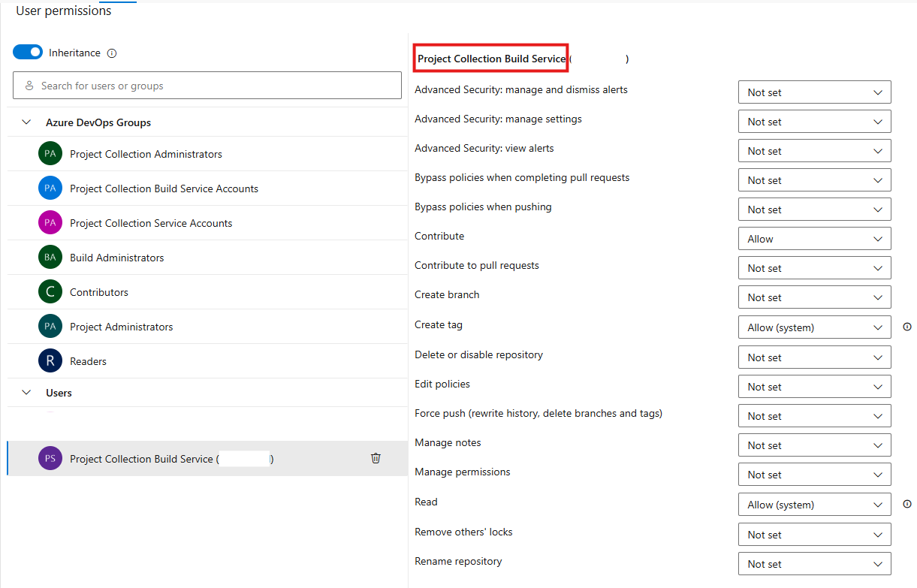Click 'Force push (rewrite history...)' permission label

pyautogui.click(x=538, y=413)
